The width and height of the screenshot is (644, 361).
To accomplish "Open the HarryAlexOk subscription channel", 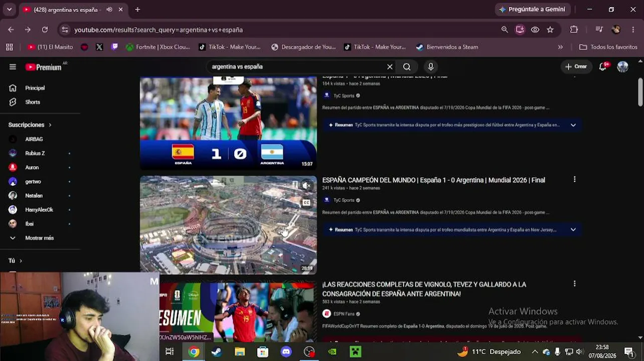I will coord(40,210).
